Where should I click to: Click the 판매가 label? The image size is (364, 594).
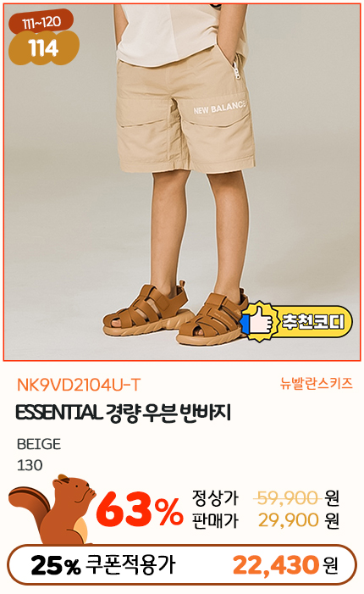[x=215, y=520]
